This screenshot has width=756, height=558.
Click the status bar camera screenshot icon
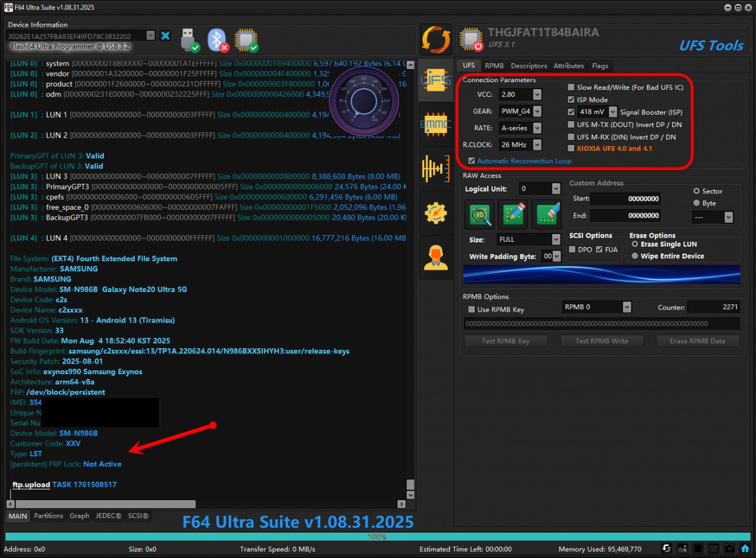click(x=729, y=549)
